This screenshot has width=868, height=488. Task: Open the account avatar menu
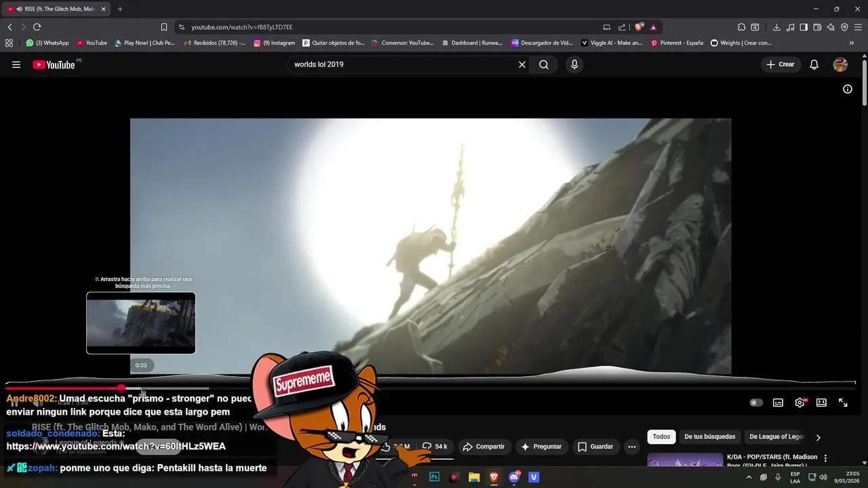(840, 64)
